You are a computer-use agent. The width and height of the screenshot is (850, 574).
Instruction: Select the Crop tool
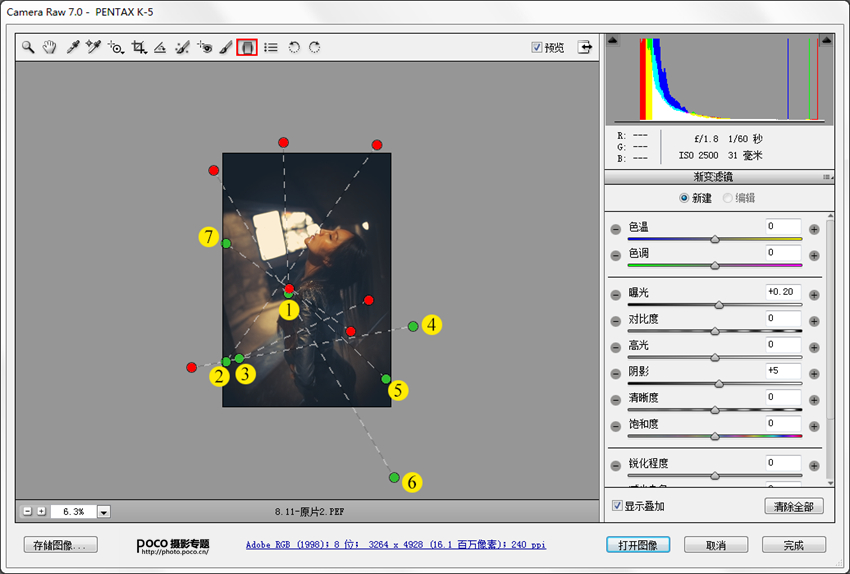[139, 47]
